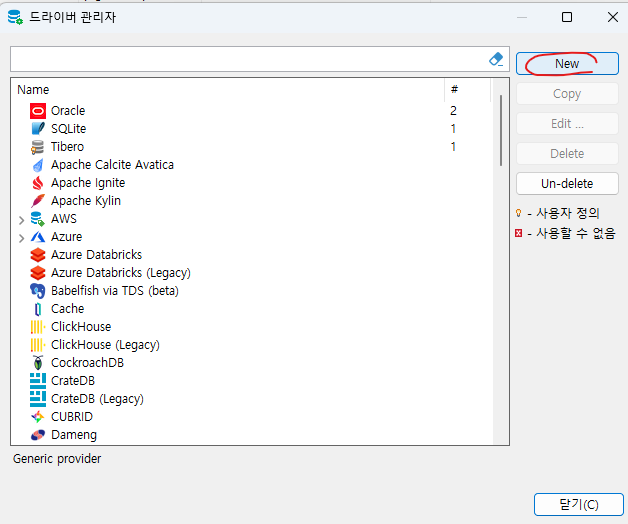Click the ClickHouse bars icon
Screen dimensions: 628x524
pos(38,327)
